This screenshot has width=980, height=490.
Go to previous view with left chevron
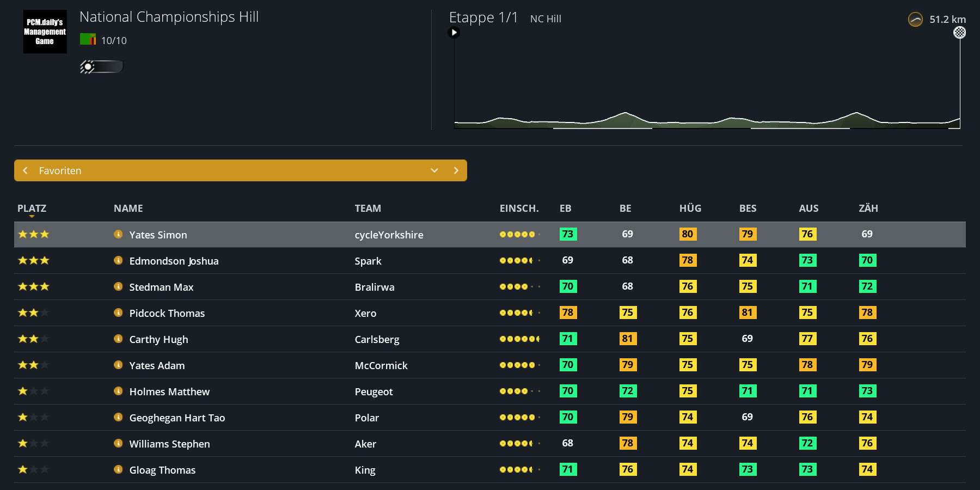click(x=25, y=170)
